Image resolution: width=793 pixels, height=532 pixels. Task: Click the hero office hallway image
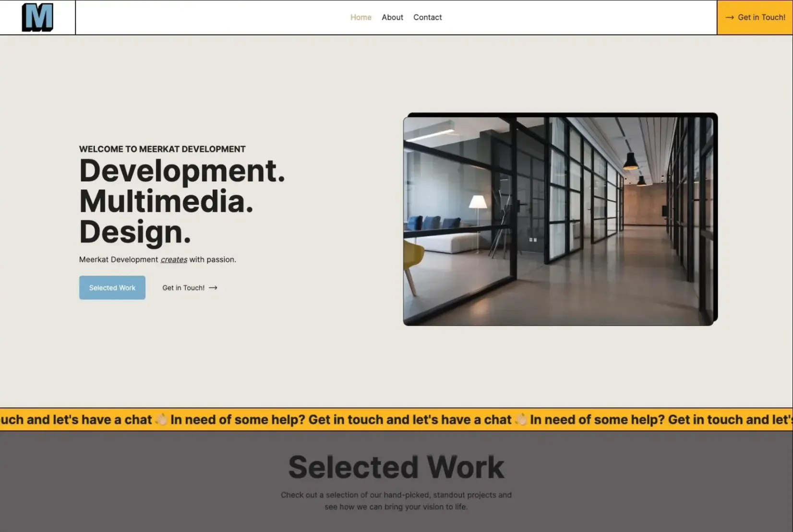[560, 219]
